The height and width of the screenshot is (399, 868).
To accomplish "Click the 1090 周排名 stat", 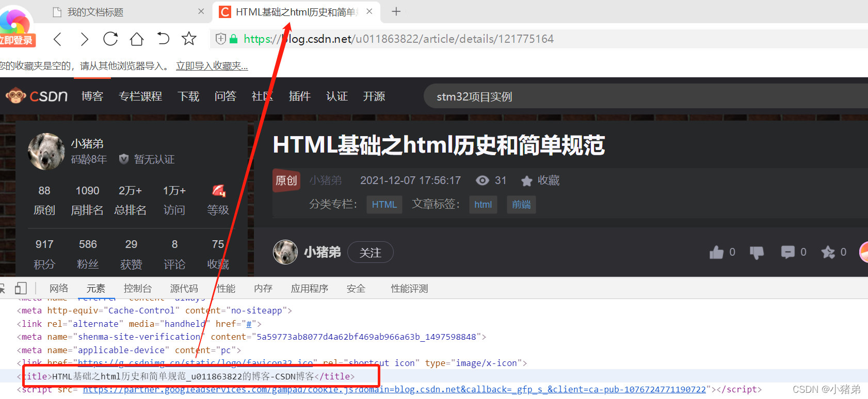I will (87, 201).
